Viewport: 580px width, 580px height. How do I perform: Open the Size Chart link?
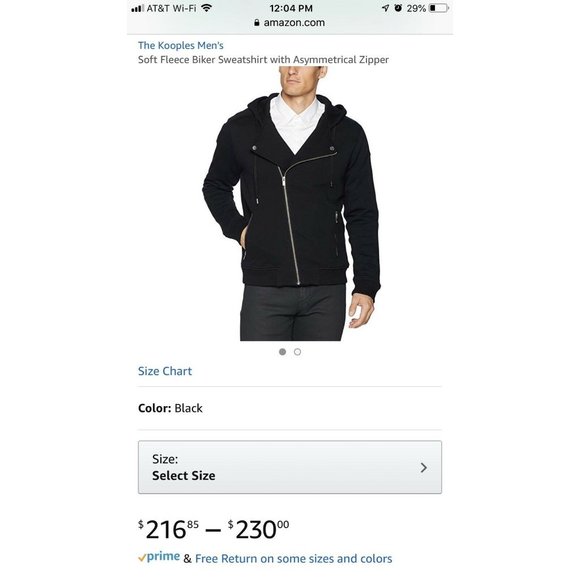165,371
